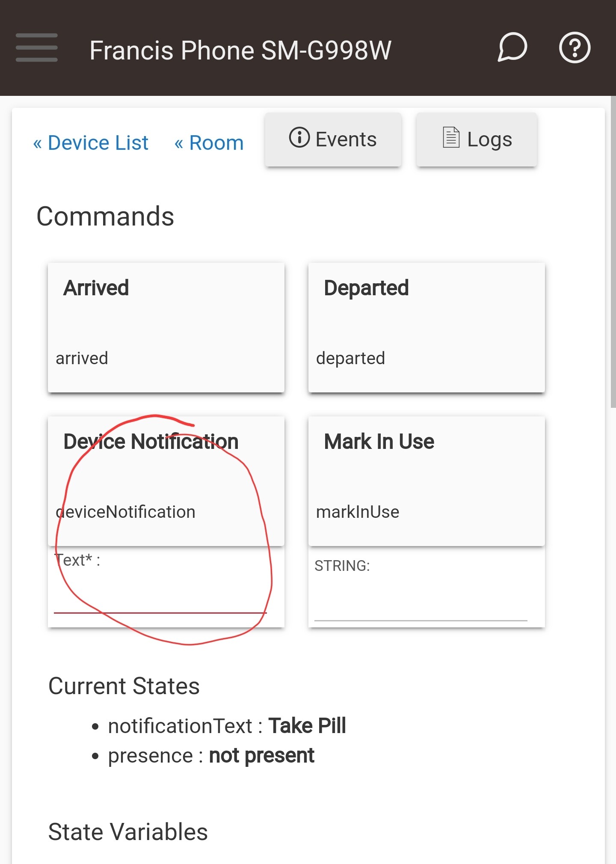Screen dimensions: 616x864
Task: Click the help question mark icon
Action: click(x=575, y=48)
